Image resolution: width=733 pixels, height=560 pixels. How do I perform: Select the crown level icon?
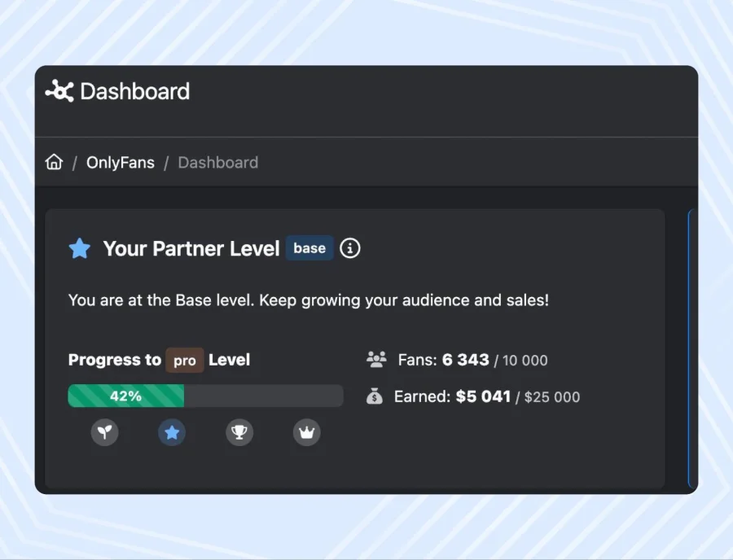pos(306,432)
